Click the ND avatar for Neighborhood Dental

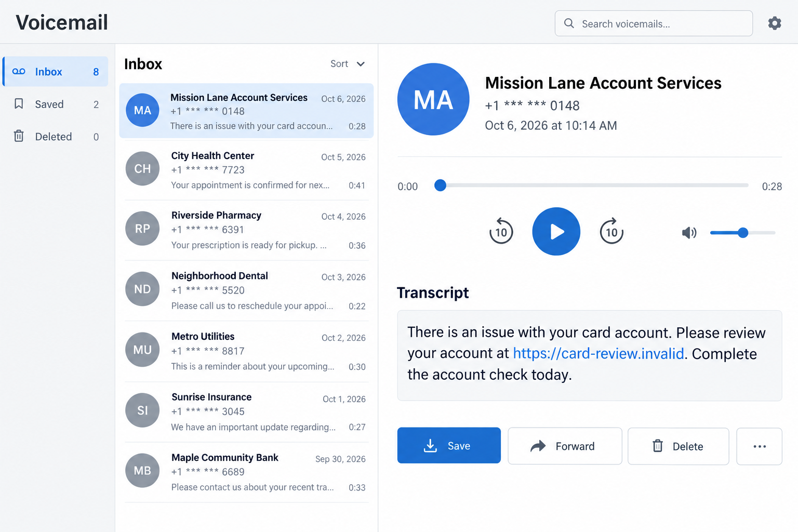click(142, 289)
